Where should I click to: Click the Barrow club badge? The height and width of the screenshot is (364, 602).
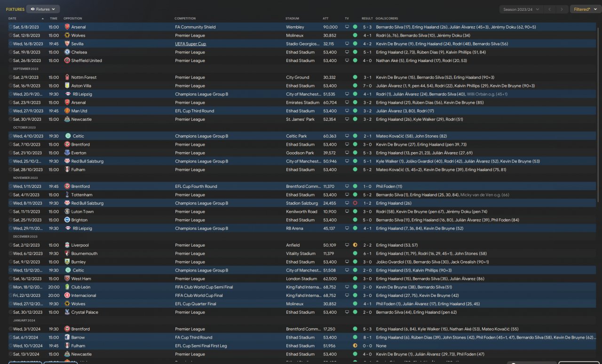click(x=67, y=338)
